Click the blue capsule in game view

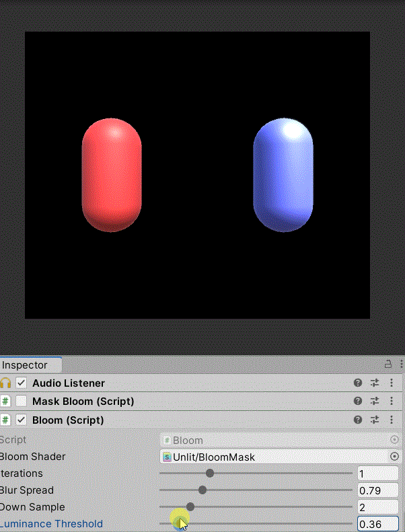(283, 175)
